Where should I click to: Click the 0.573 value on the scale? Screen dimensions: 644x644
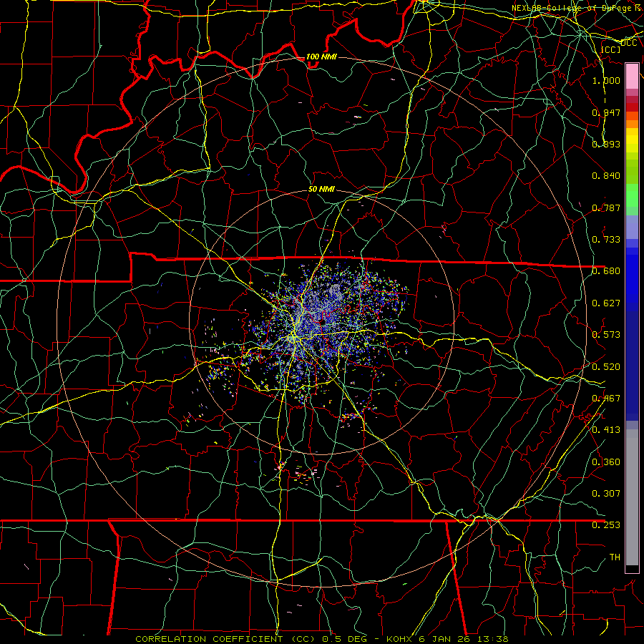click(x=606, y=334)
